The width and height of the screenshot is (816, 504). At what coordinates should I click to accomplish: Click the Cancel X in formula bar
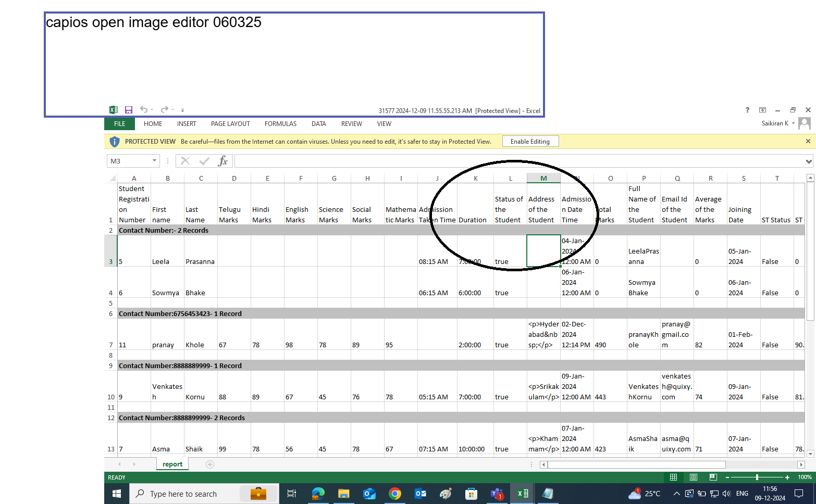(x=185, y=161)
